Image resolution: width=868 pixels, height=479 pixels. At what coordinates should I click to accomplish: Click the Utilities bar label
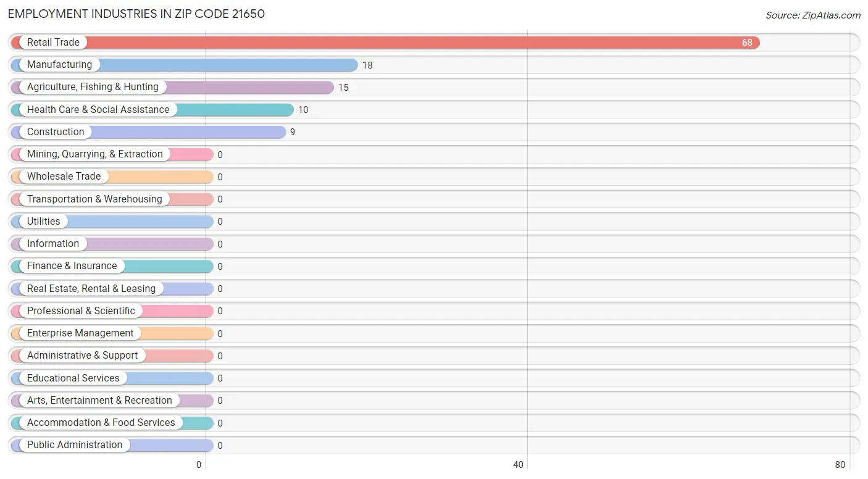(44, 222)
